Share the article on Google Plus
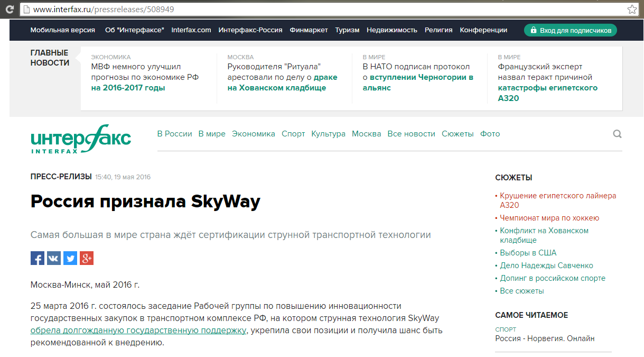The image size is (644, 357). click(x=87, y=258)
